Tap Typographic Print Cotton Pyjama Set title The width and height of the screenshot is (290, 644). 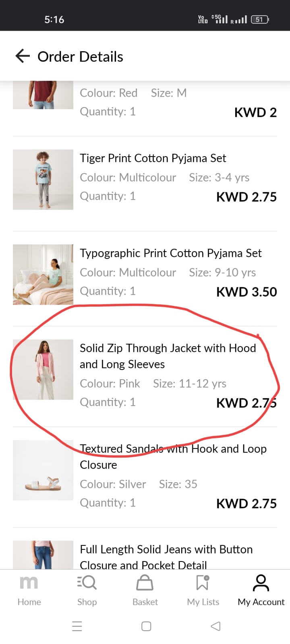(x=170, y=253)
